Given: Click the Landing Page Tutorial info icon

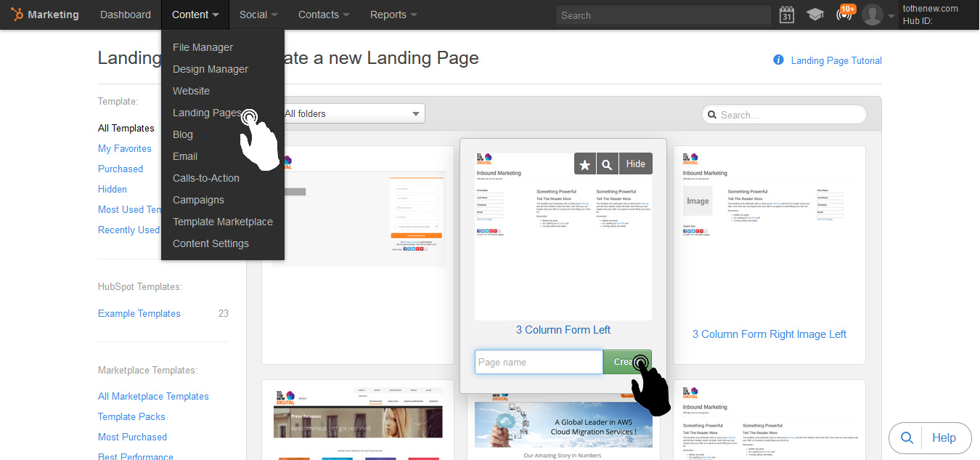Looking at the screenshot, I should (778, 60).
